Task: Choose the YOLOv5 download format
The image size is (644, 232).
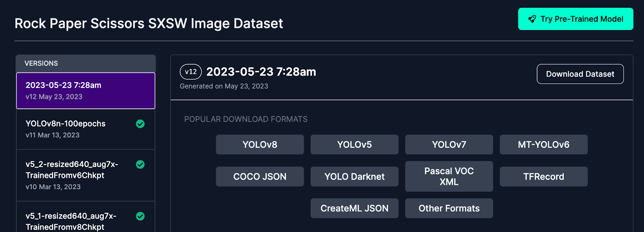Action: pos(354,145)
